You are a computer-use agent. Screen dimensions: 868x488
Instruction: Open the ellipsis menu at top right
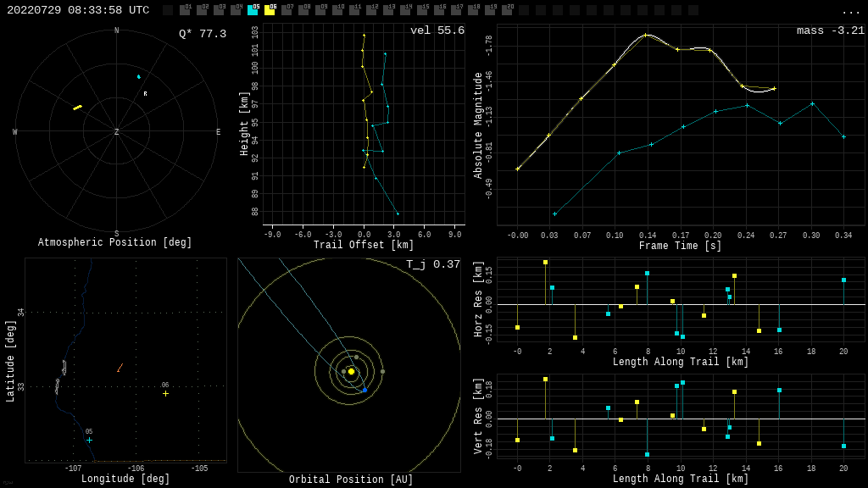[x=850, y=11]
